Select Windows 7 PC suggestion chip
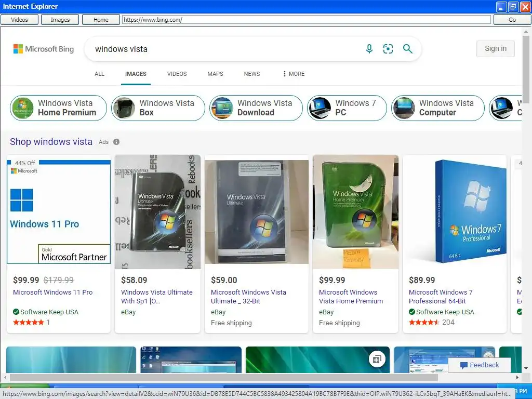Screen dimensions: 532x399 (347, 108)
